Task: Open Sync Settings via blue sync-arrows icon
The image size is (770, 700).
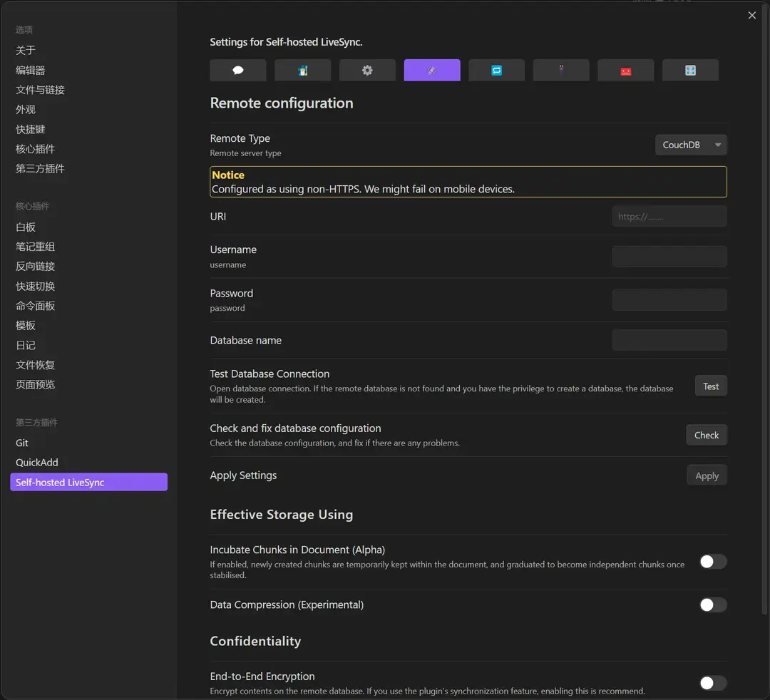Action: [x=496, y=70]
